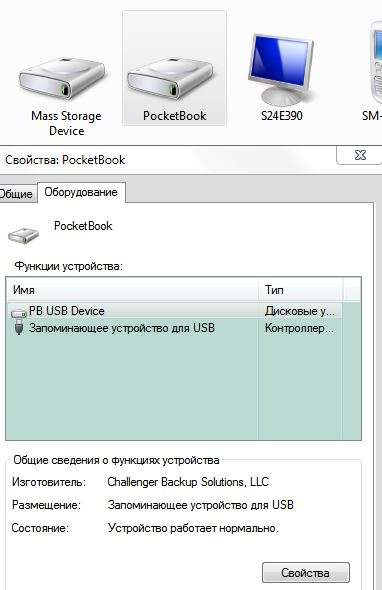The height and width of the screenshot is (590, 382).
Task: Select the PB USB Device row
Action: (174, 311)
